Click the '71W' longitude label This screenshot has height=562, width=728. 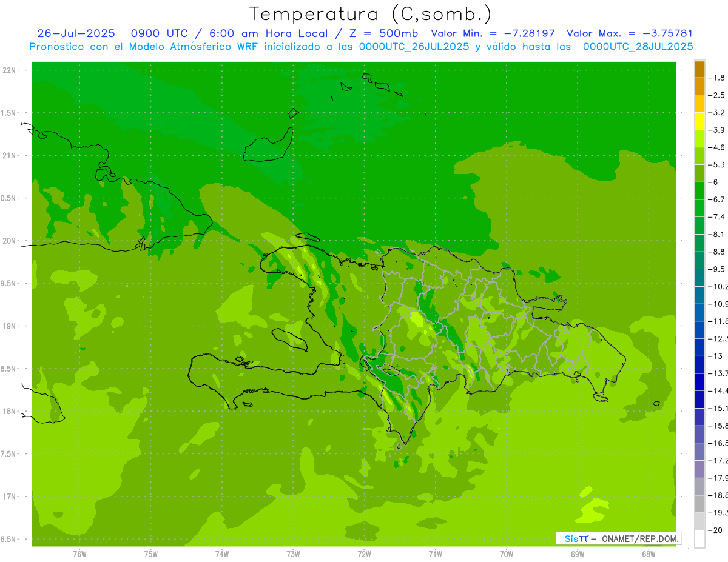click(x=436, y=554)
